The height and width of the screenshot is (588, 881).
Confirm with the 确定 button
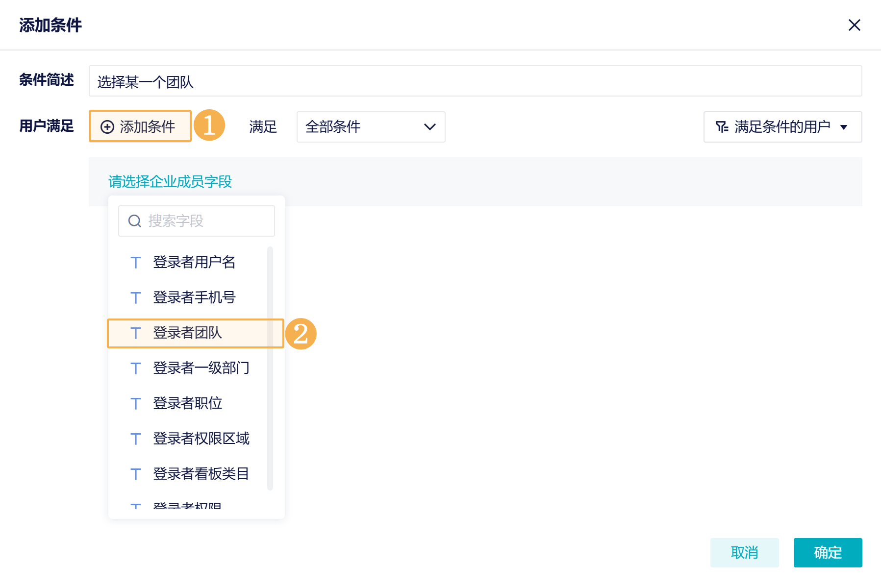(x=827, y=552)
